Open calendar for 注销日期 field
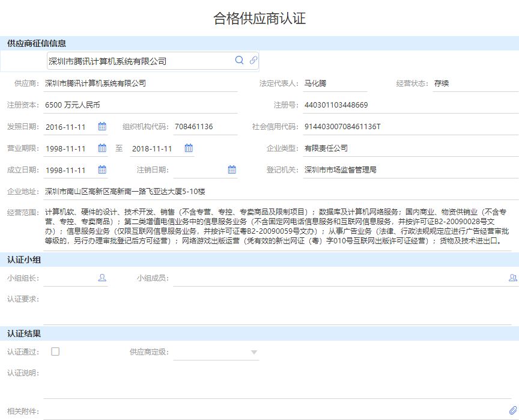Image resolution: width=519 pixels, height=420 pixels. tap(232, 170)
